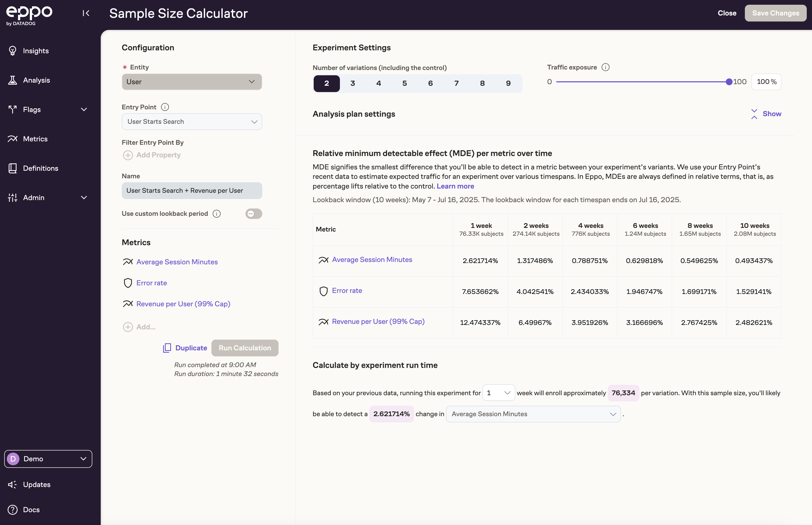Click the Entry Point info icon

pos(165,107)
